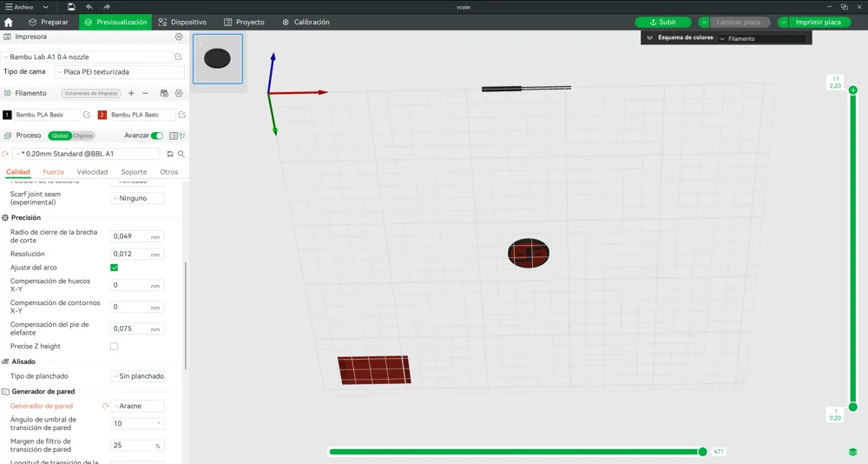Switch to the Preparar tab

(48, 23)
